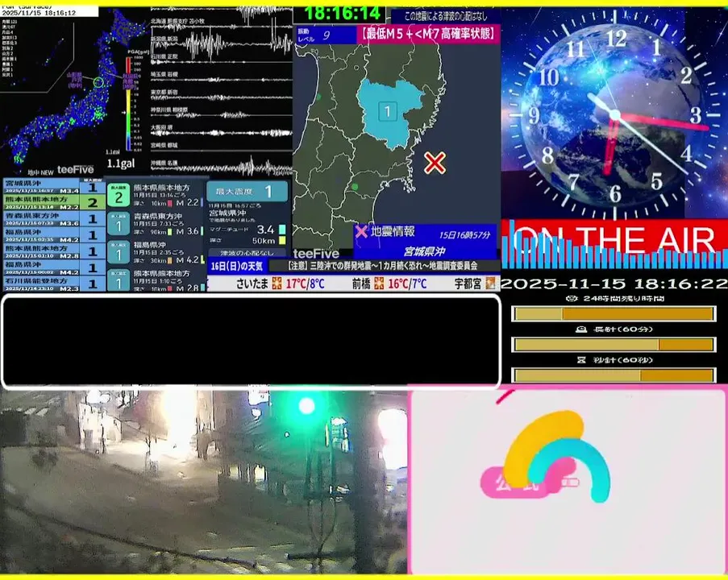Image resolution: width=728 pixels, height=580 pixels.
Task: Click the pink 最低M5+<M7高確率状態 banner
Action: (x=428, y=35)
